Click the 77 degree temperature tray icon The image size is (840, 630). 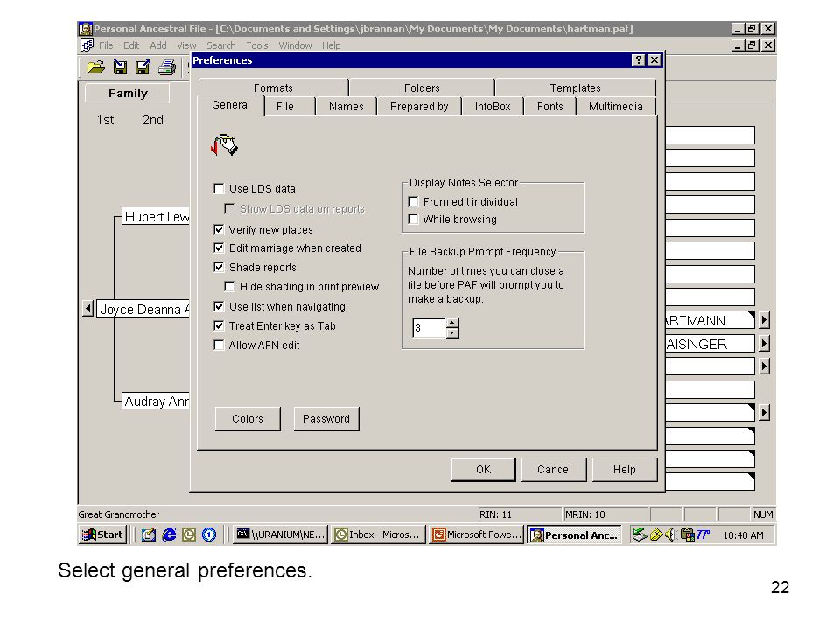point(703,535)
